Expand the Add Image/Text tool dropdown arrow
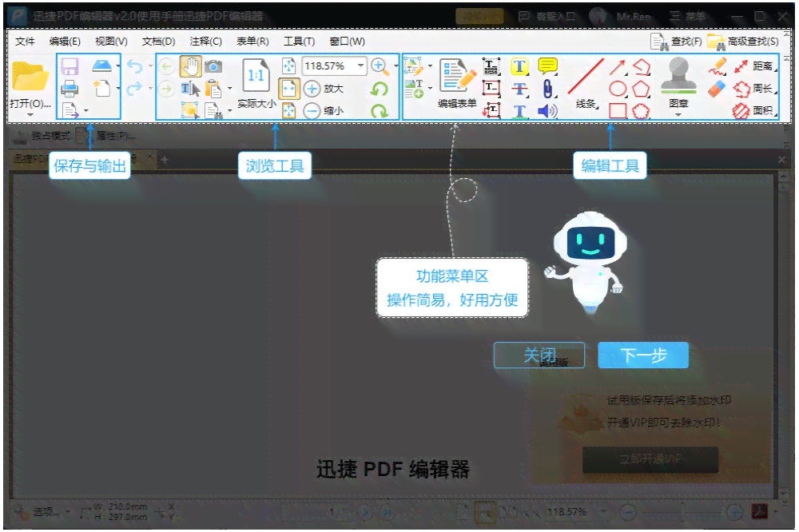The image size is (799, 532). point(430,88)
